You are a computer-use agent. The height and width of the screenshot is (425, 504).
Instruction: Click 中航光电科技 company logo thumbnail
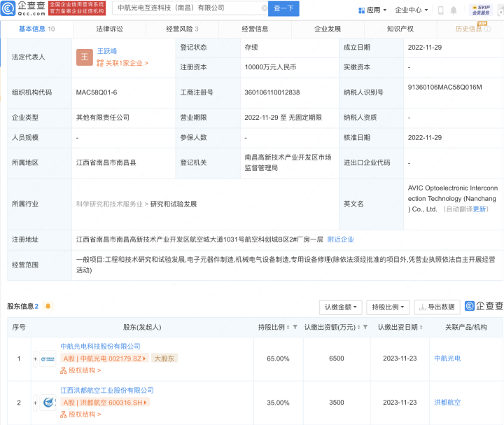(x=48, y=358)
